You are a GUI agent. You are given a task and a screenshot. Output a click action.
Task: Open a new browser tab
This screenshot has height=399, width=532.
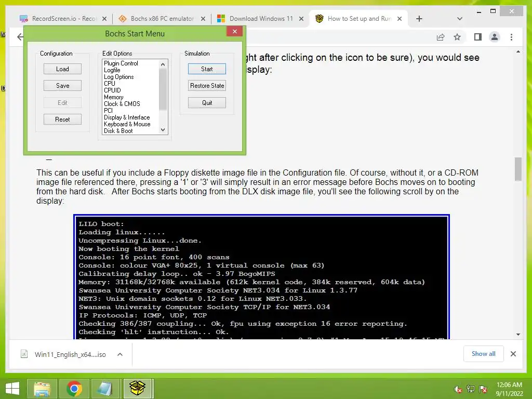coord(419,19)
